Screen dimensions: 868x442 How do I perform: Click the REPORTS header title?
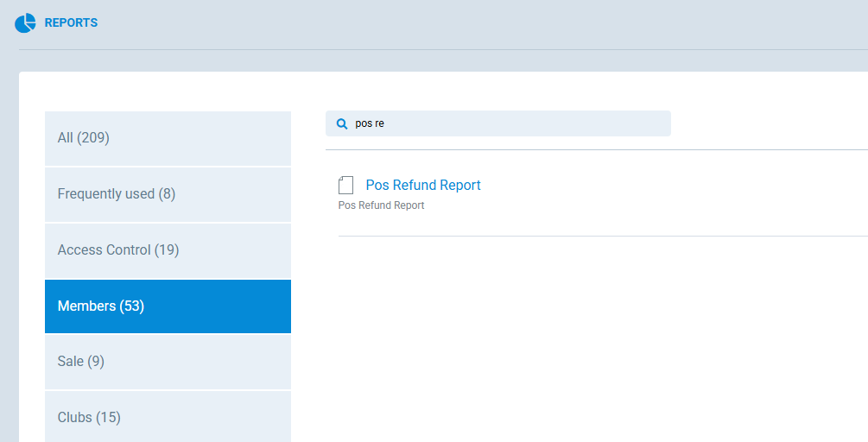(71, 23)
